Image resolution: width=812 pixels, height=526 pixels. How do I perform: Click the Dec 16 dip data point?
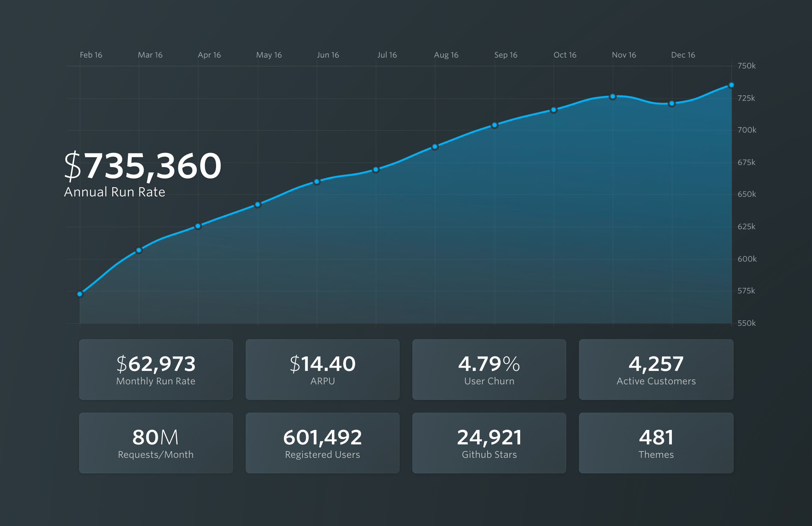pos(672,104)
